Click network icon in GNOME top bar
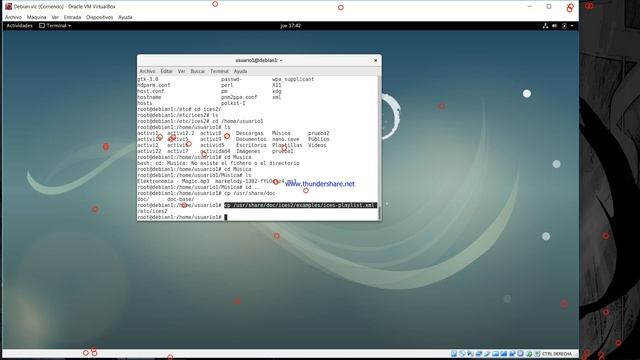Image resolution: width=640 pixels, height=360 pixels. click(545, 26)
